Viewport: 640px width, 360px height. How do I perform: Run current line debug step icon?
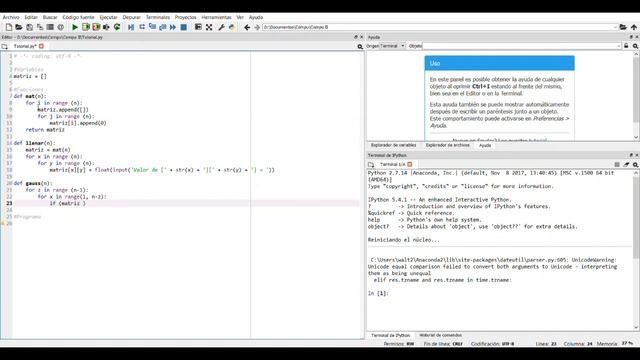tap(142, 27)
